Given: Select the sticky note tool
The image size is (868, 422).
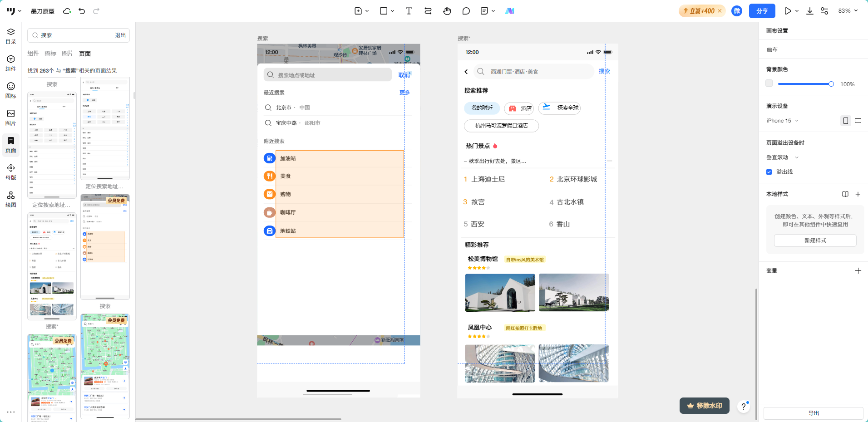Looking at the screenshot, I should tap(484, 11).
